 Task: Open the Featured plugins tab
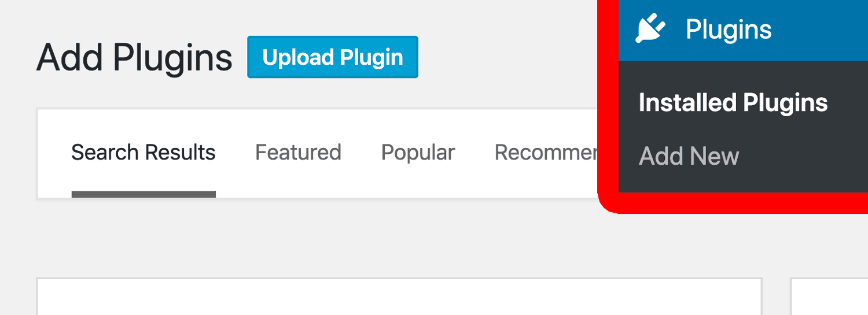click(298, 153)
